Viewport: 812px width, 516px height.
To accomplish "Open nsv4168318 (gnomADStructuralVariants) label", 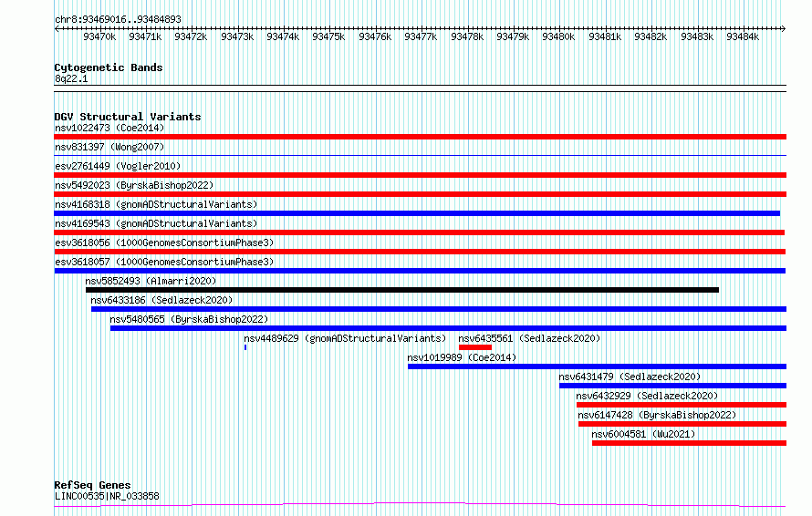I will click(156, 204).
